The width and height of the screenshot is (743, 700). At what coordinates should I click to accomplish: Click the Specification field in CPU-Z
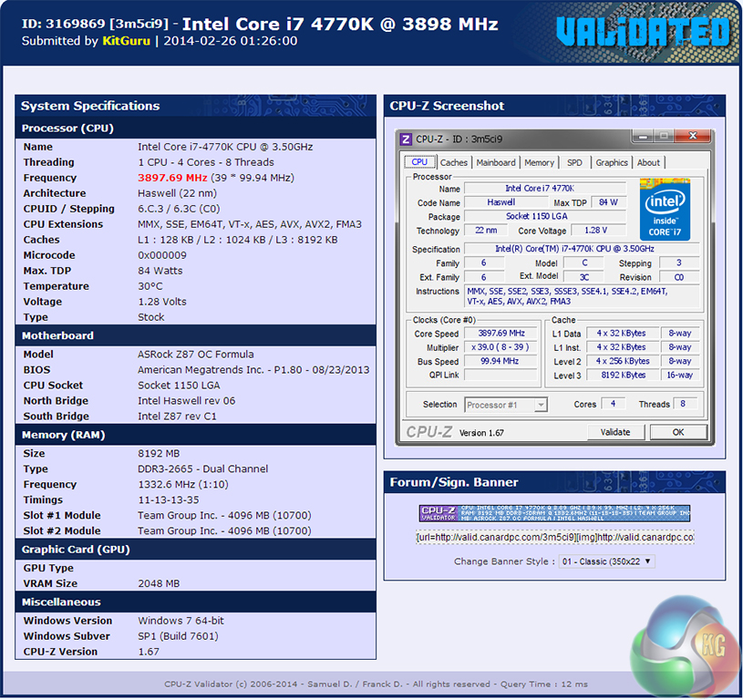582,249
